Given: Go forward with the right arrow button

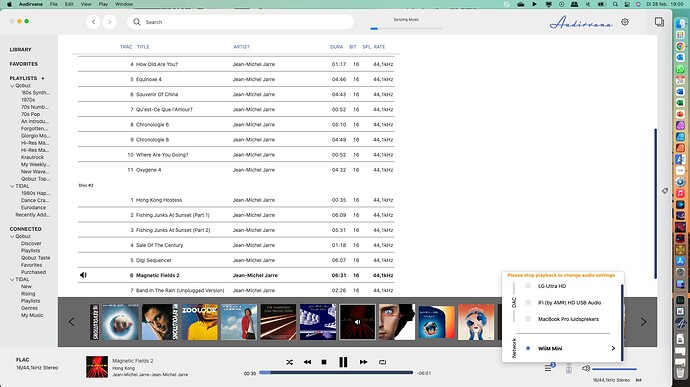Looking at the screenshot, I should click(110, 22).
